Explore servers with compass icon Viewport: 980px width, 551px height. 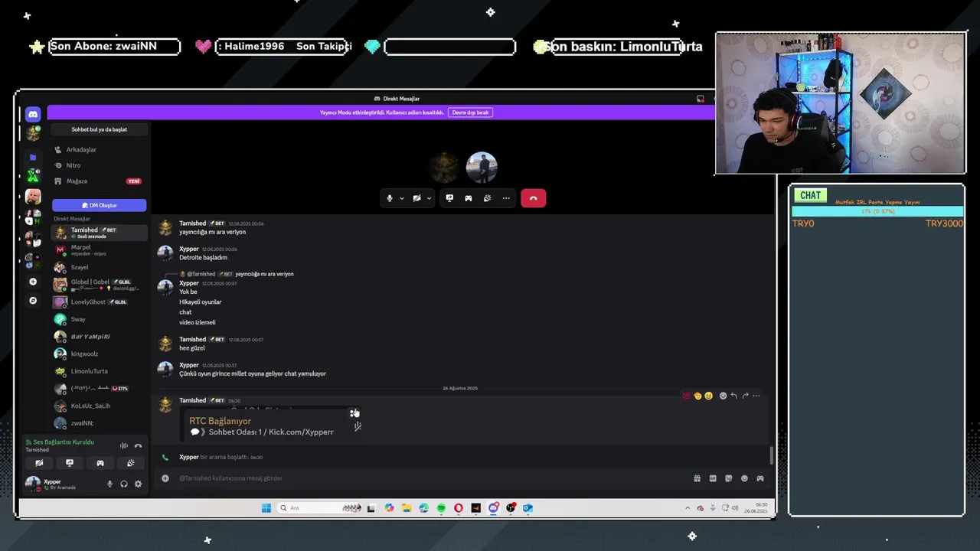click(33, 301)
